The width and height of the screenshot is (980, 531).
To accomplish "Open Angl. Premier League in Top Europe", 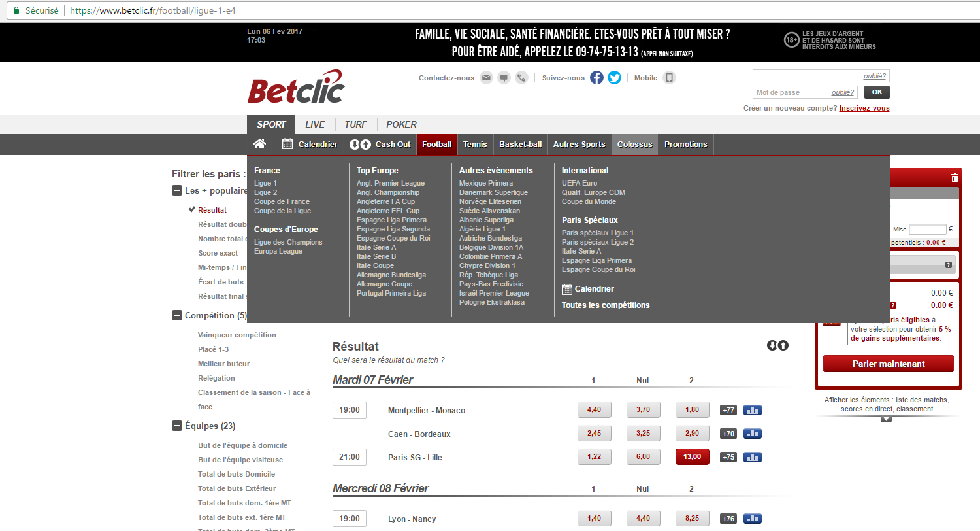I will click(x=391, y=183).
